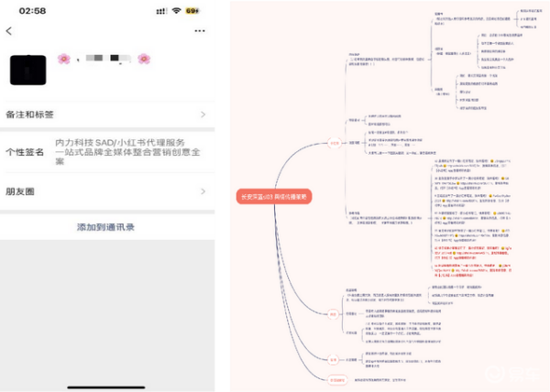This screenshot has width=550, height=392.
Task: Tap the black profile avatar picture
Action: tap(27, 70)
